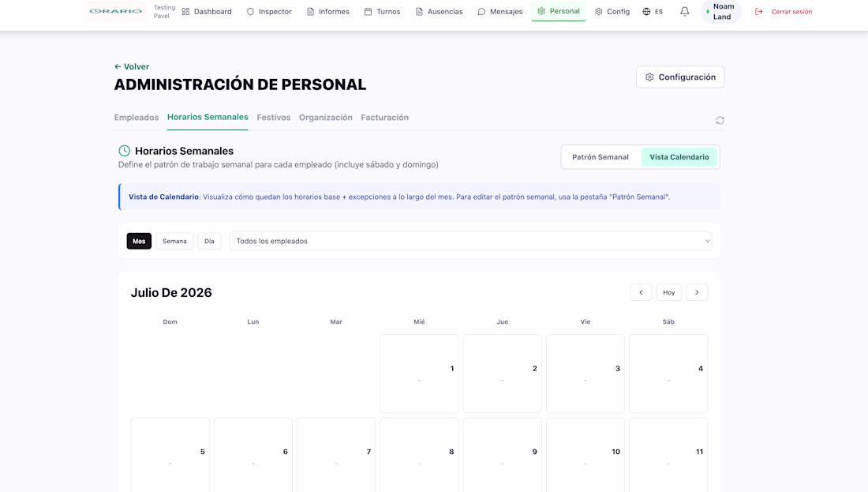
Task: Open the Inspector section
Action: click(x=269, y=12)
